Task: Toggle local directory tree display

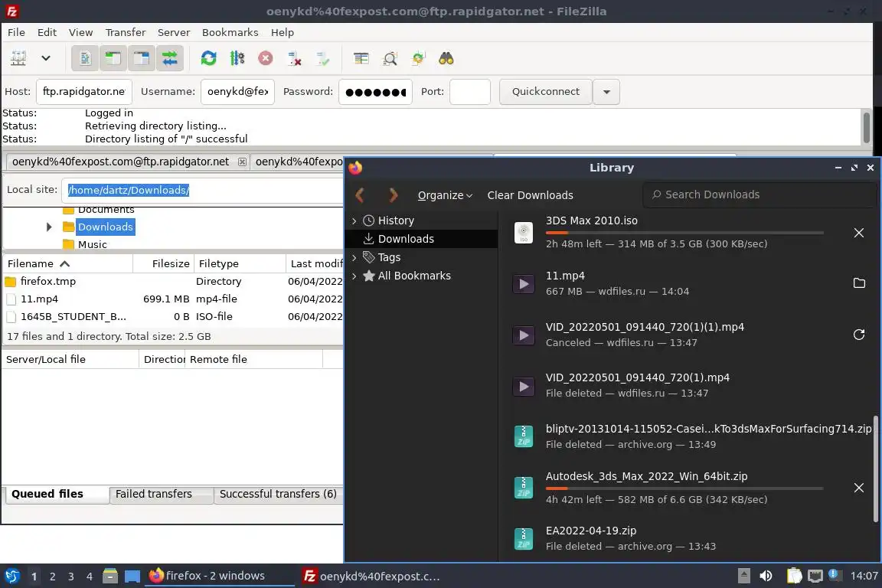Action: pos(113,58)
